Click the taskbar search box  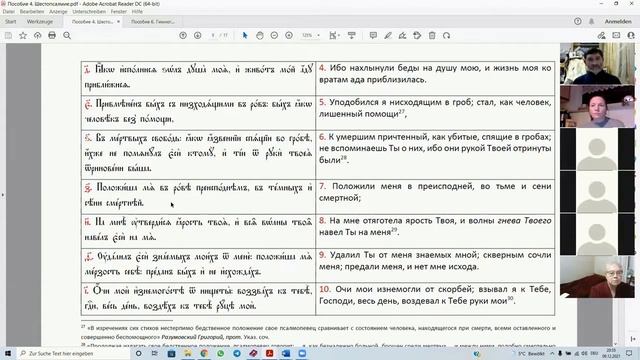coord(73,353)
